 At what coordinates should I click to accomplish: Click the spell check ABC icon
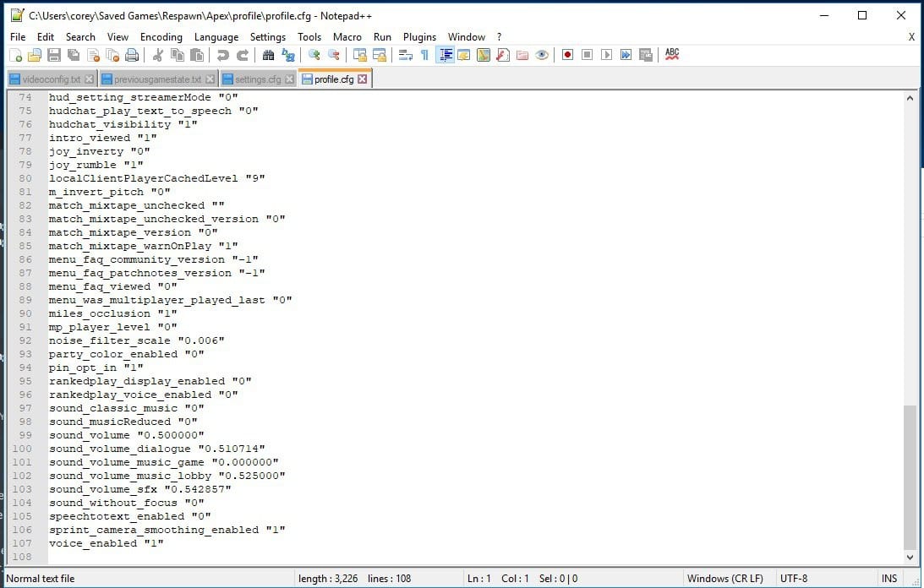(672, 54)
